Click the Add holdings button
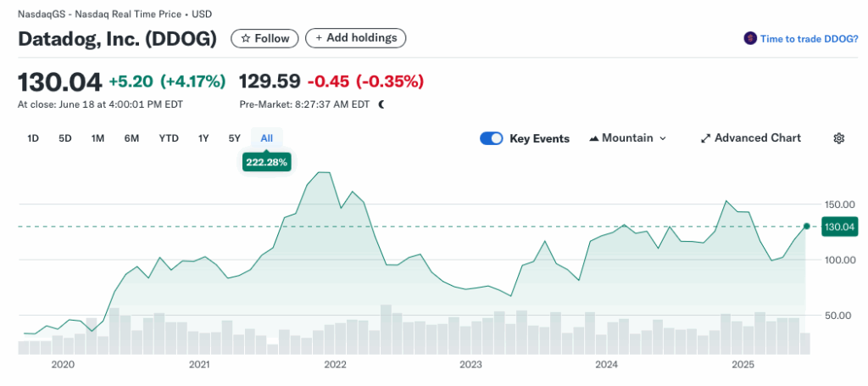 [x=356, y=38]
